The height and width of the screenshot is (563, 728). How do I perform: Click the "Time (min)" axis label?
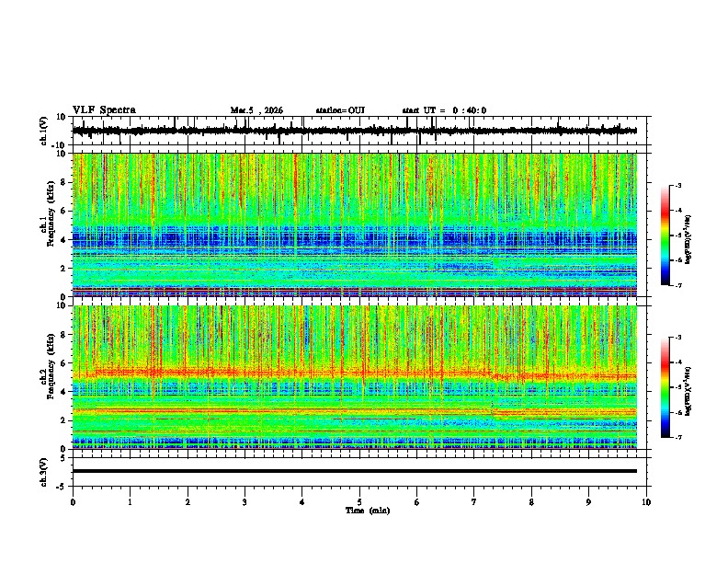(368, 511)
